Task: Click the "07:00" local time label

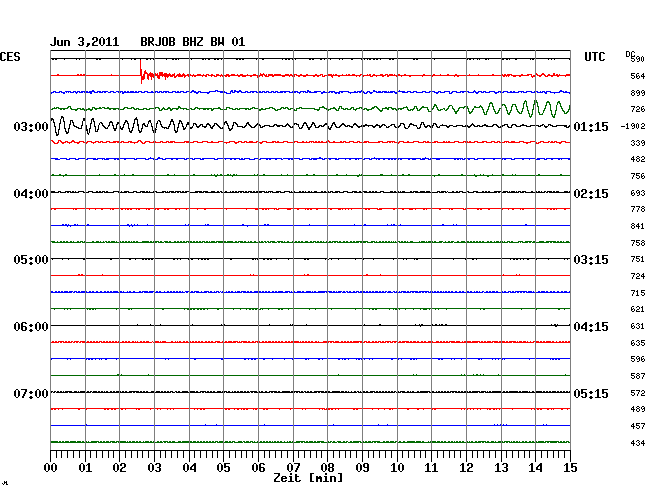Action: pyautogui.click(x=31, y=393)
